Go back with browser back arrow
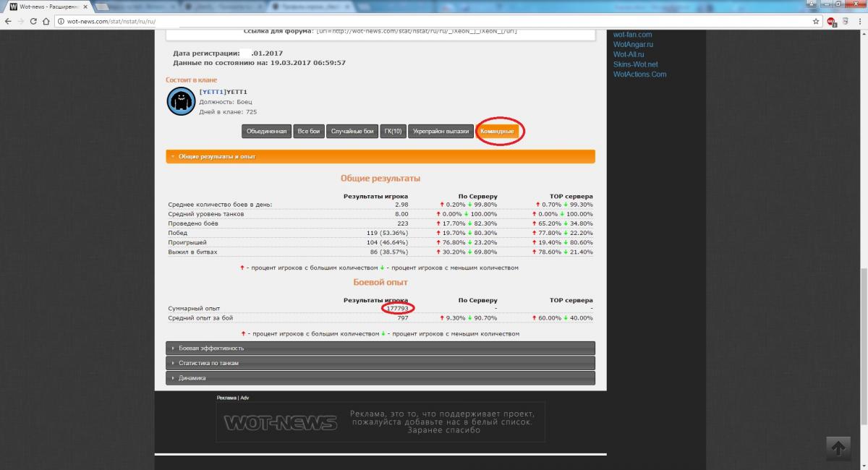The image size is (868, 470). [x=8, y=22]
